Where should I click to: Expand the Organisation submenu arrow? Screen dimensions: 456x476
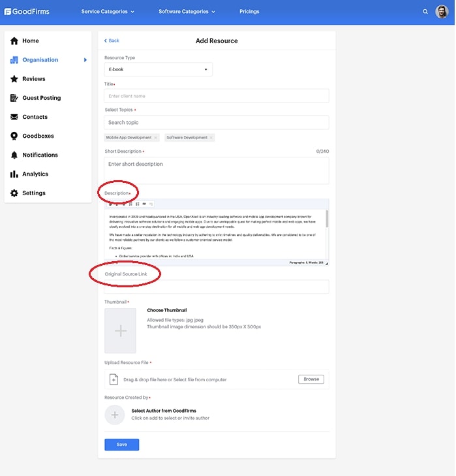click(x=85, y=60)
